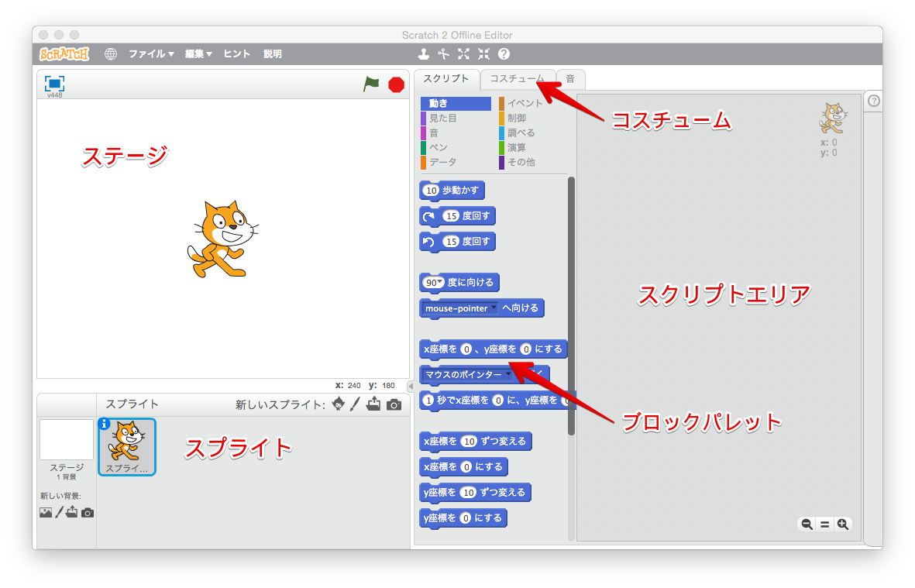Image resolution: width=915 pixels, height=588 pixels.
Task: Select the ステージ backdrop thumbnail
Action: coord(67,440)
